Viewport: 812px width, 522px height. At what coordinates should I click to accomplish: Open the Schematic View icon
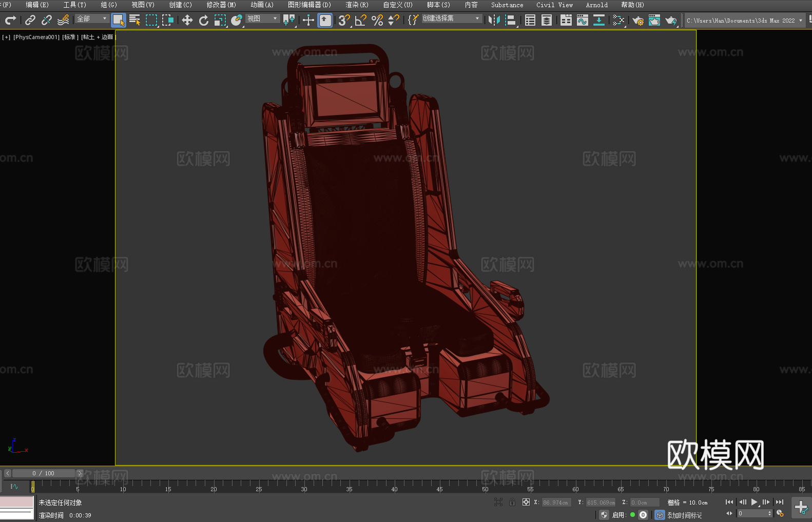point(618,20)
